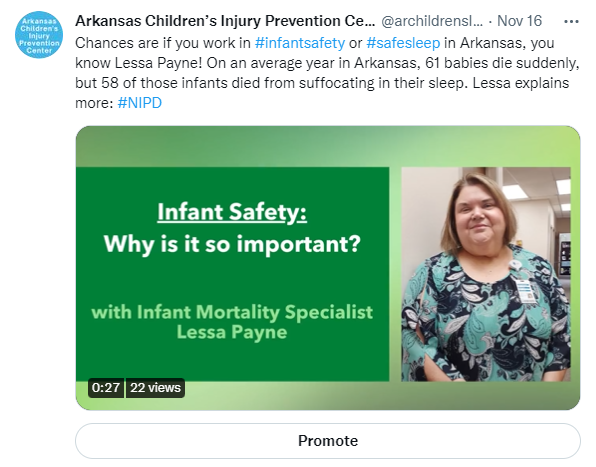Open the #safesleep hashtag link
This screenshot has width=596, height=467.
pyautogui.click(x=403, y=43)
